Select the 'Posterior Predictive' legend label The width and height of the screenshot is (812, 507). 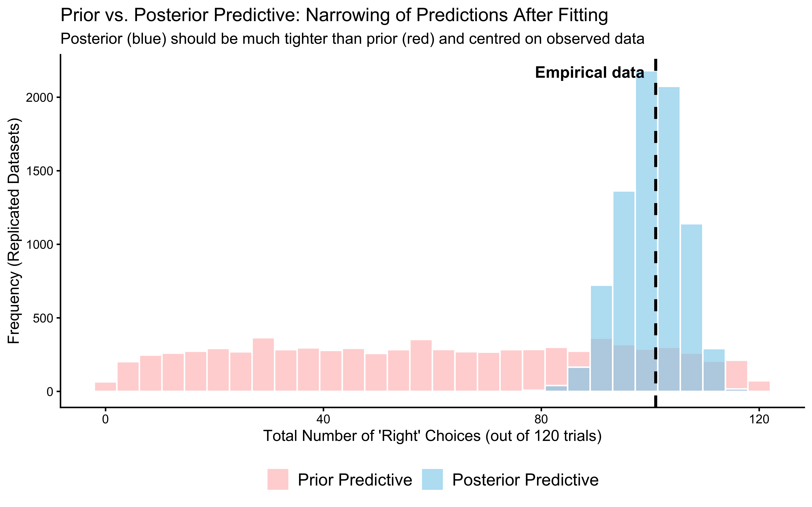[x=525, y=480]
